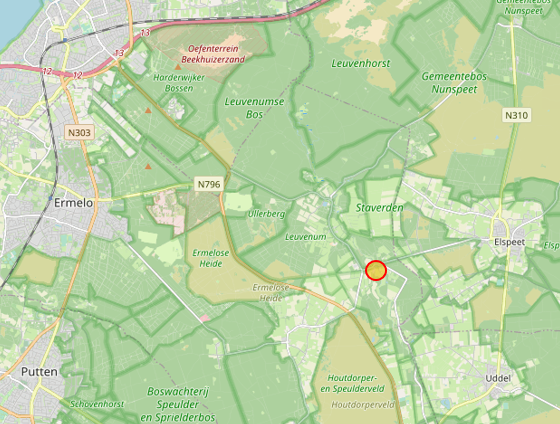The width and height of the screenshot is (560, 424).
Task: Click the N796 road shield
Action: coord(209,184)
